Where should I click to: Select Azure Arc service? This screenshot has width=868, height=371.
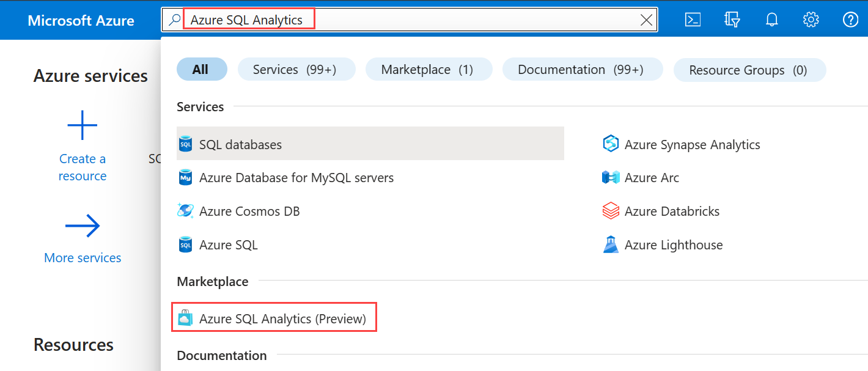click(651, 177)
